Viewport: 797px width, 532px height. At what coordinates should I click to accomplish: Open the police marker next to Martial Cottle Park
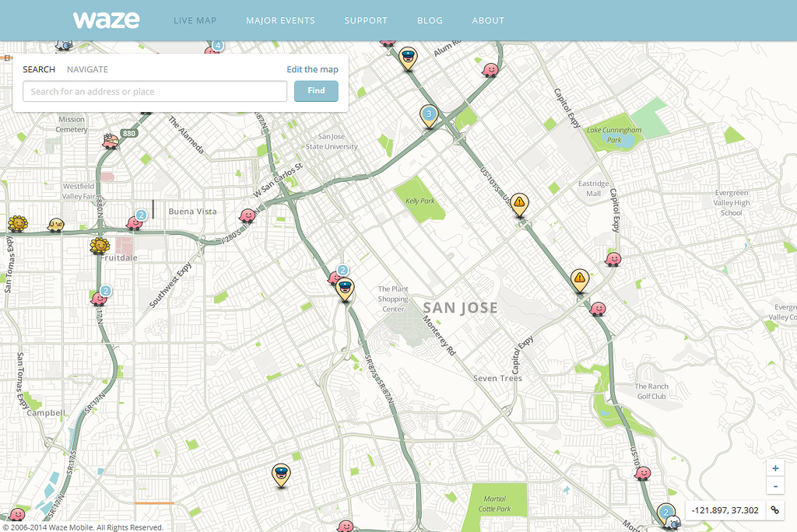point(280,474)
